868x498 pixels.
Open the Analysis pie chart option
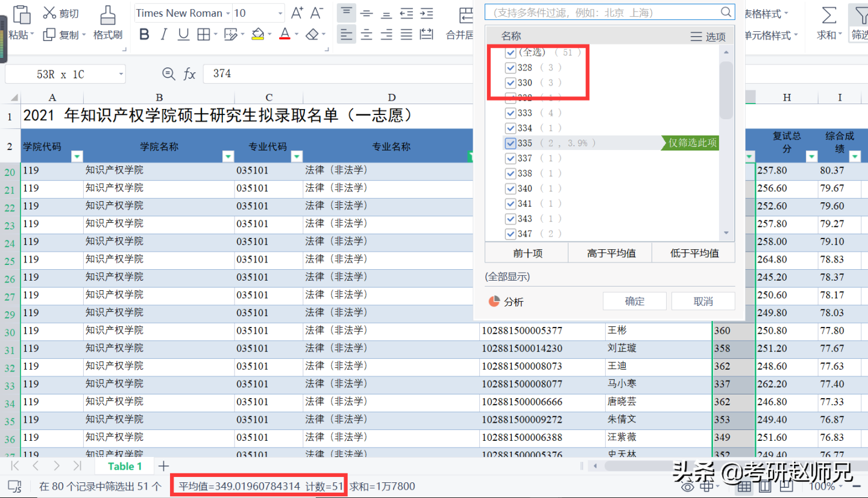click(506, 302)
